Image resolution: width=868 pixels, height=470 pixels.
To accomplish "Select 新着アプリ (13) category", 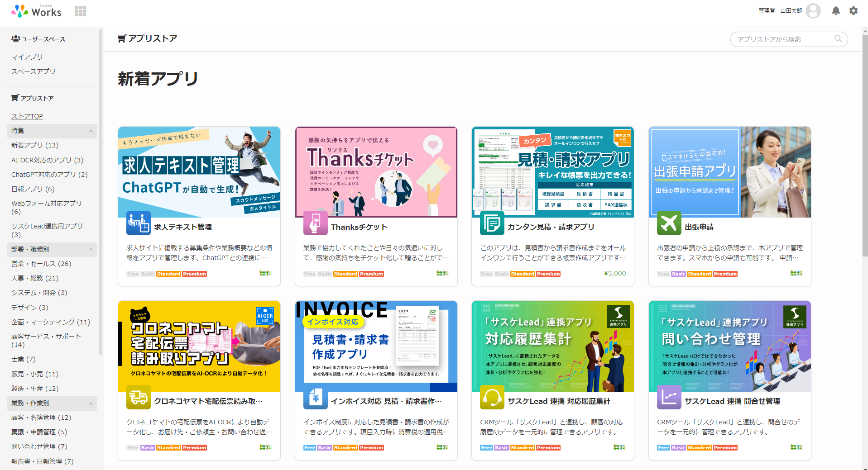I will (35, 145).
